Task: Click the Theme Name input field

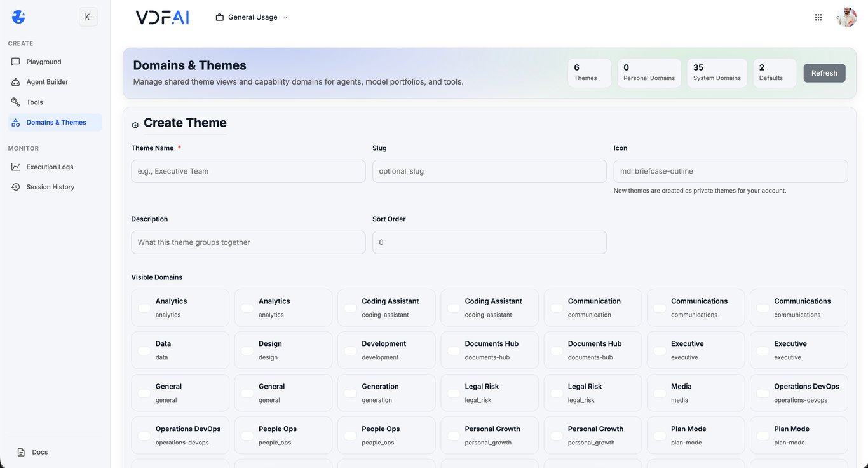Action: point(248,171)
